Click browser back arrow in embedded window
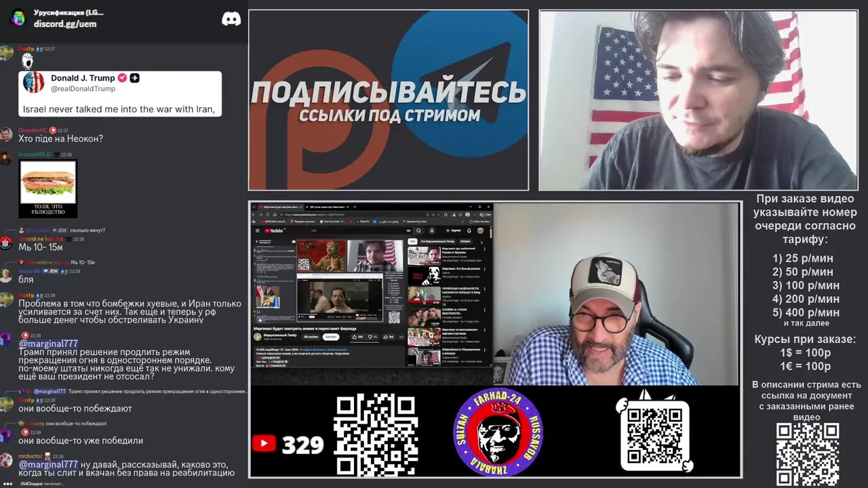Viewport: 868px width, 488px height. (254, 215)
